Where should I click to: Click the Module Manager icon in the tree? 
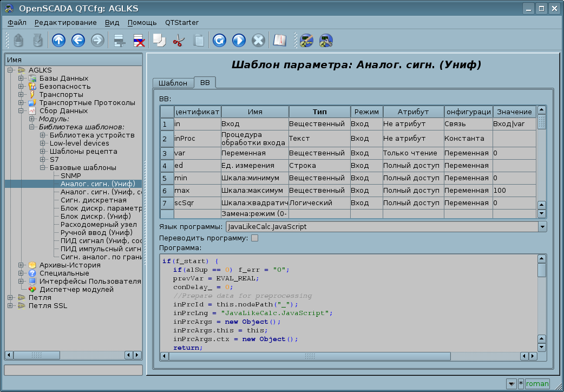pyautogui.click(x=32, y=289)
